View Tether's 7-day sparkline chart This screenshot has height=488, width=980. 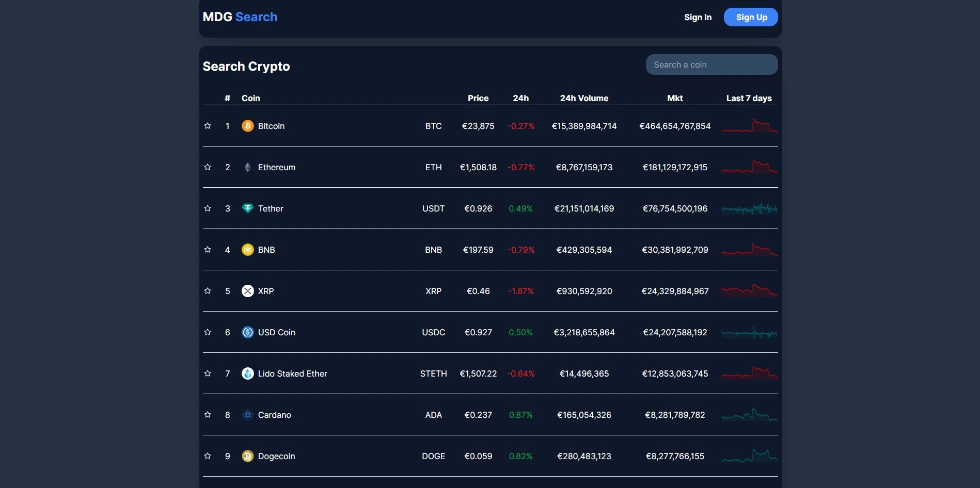[x=749, y=208]
